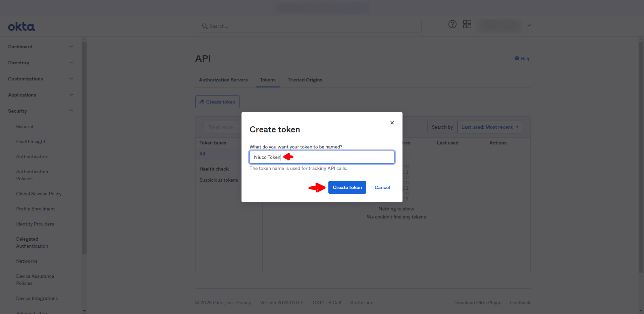Click the sidebar scrollbar
Image resolution: width=644 pixels, height=314 pixels.
[x=84, y=147]
